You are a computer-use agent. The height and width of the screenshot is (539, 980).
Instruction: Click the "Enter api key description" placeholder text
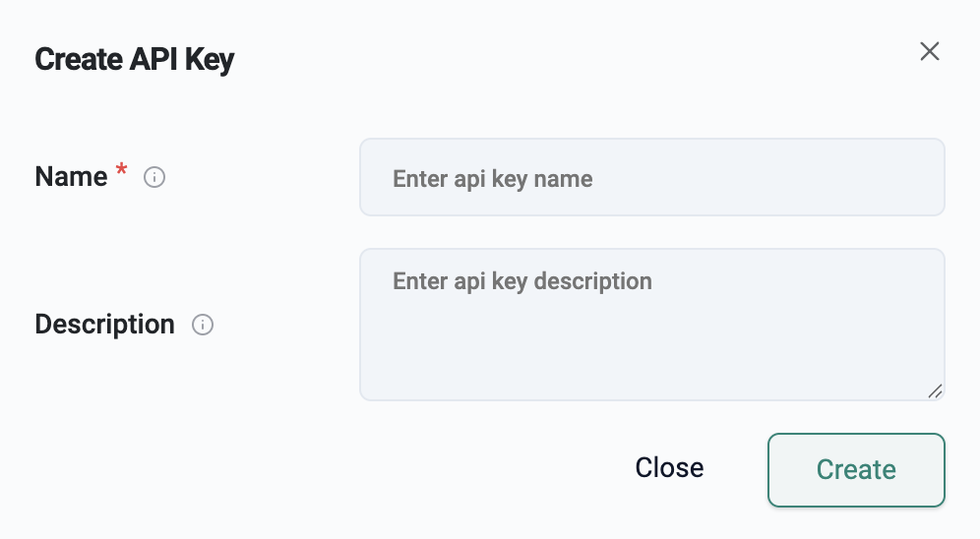point(522,281)
